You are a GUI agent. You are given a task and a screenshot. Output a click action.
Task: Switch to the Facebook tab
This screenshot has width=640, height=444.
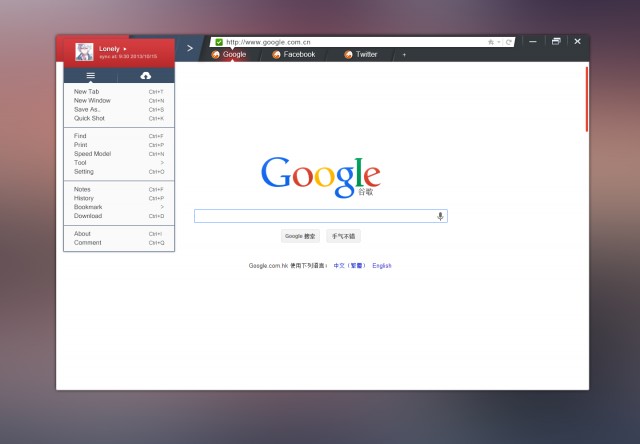(x=293, y=54)
